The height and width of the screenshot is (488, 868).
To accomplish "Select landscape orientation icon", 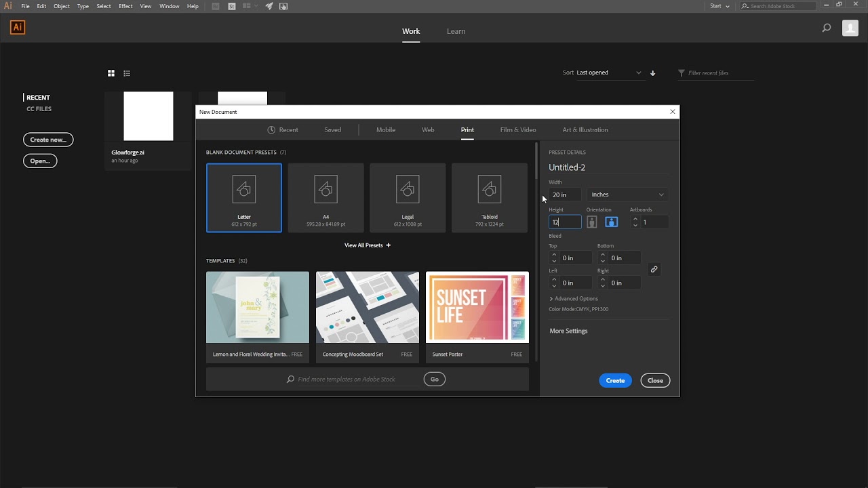I will (611, 222).
